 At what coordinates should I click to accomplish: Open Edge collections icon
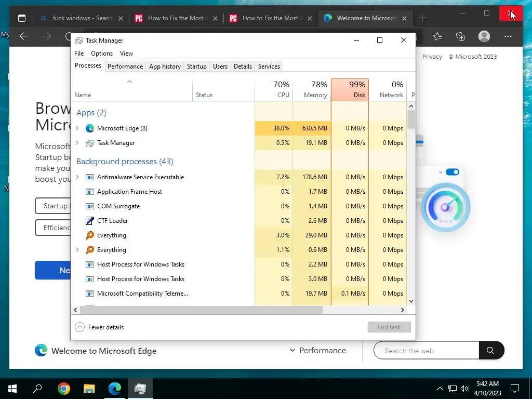(460, 36)
